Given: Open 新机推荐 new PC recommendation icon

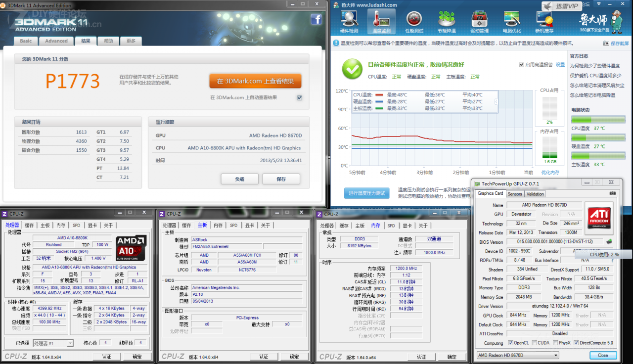Looking at the screenshot, I should point(544,22).
